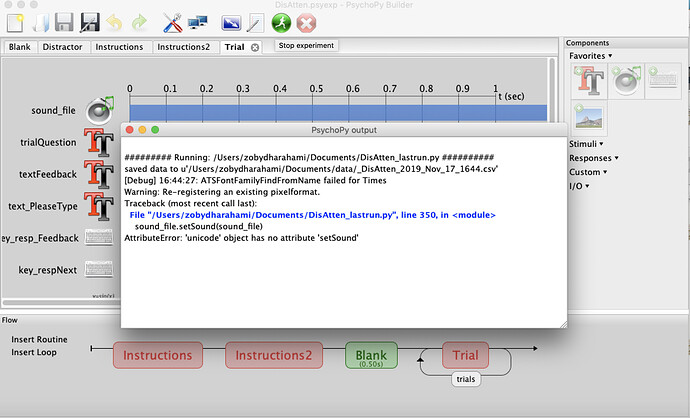Click the red Stop experiment icon
Viewport: 690px width, 418px height.
point(306,23)
